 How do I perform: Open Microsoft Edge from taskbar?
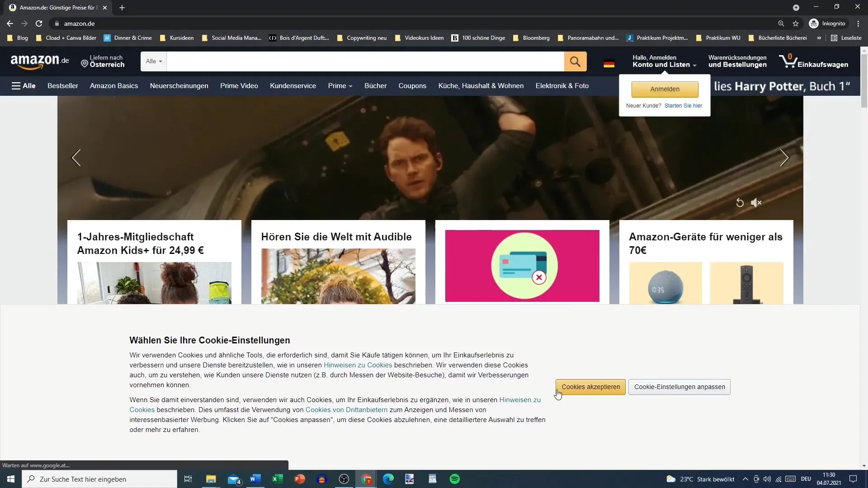[388, 479]
